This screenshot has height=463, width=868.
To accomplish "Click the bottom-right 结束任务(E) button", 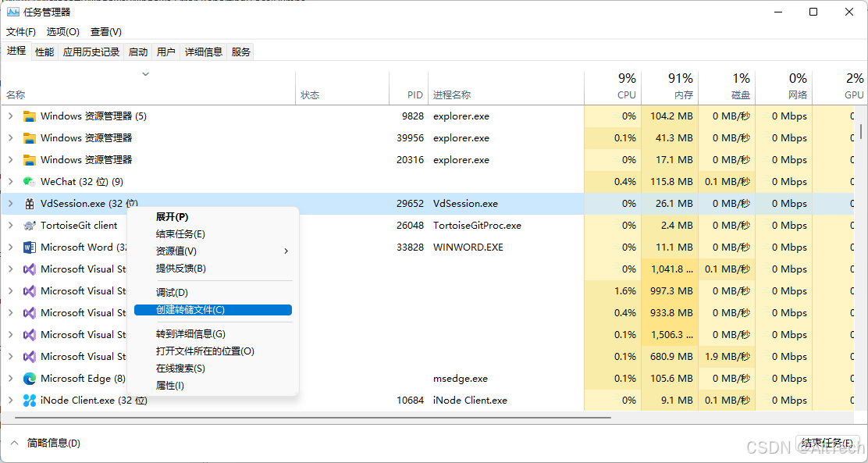I will pos(827,443).
